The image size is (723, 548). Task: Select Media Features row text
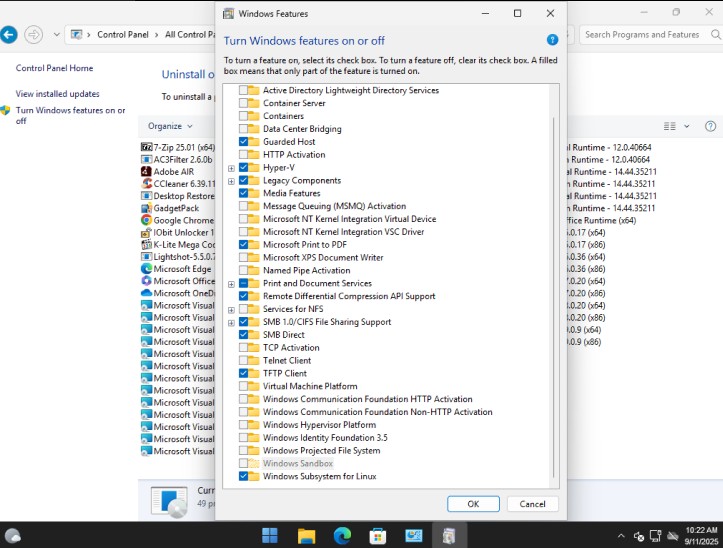tap(291, 193)
